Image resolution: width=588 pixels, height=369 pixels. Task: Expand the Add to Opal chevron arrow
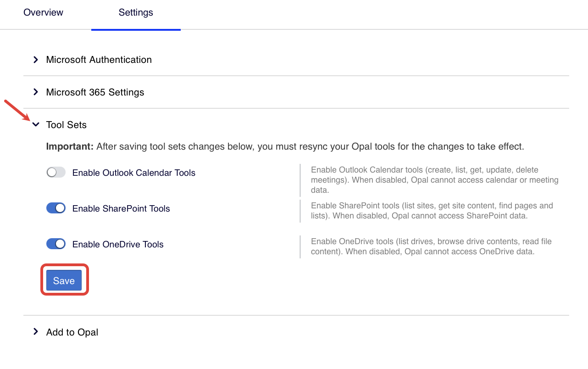[x=36, y=332]
